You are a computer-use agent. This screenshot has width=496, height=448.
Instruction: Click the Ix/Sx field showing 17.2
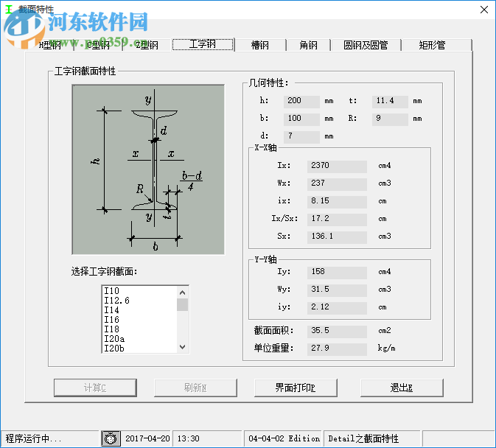pyautogui.click(x=337, y=219)
